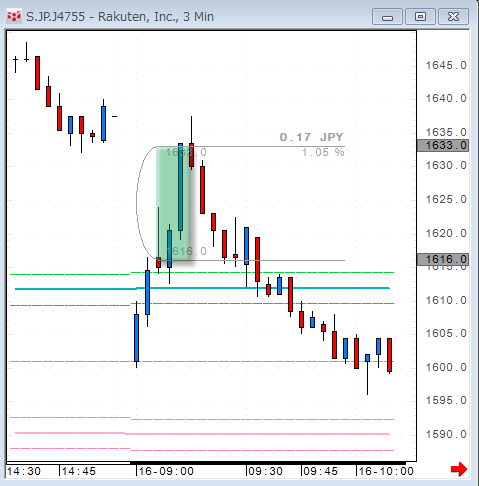Click the 14:30 time axis label
Image resolution: width=479 pixels, height=486 pixels.
(24, 471)
